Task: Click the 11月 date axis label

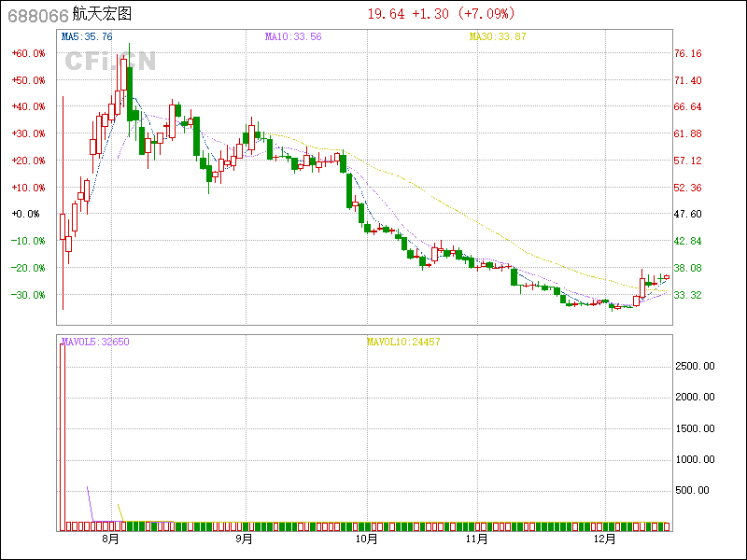Action: click(477, 539)
